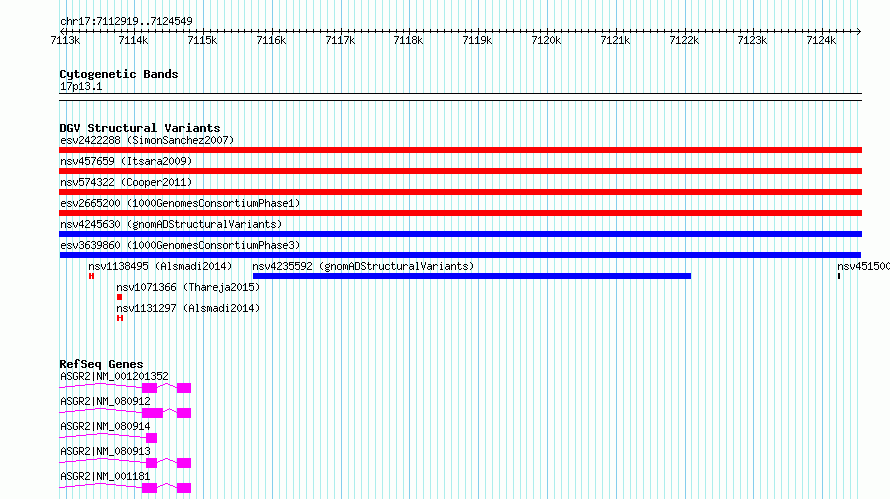The image size is (890, 499).
Task: Click the nsv1071366 (Thareja2015) red square marker
Action: (x=119, y=297)
